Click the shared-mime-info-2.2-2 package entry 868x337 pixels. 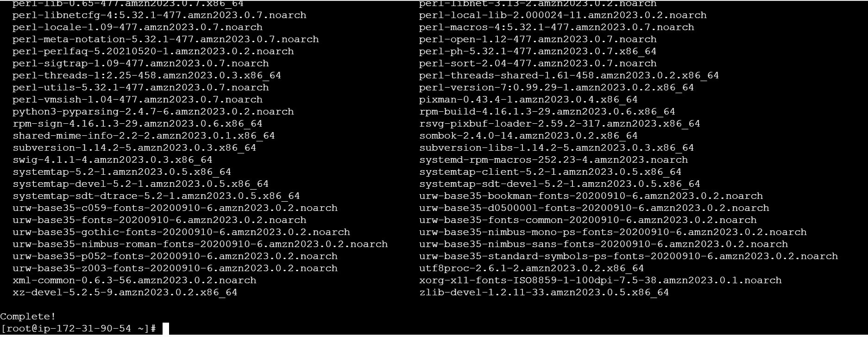coord(144,136)
